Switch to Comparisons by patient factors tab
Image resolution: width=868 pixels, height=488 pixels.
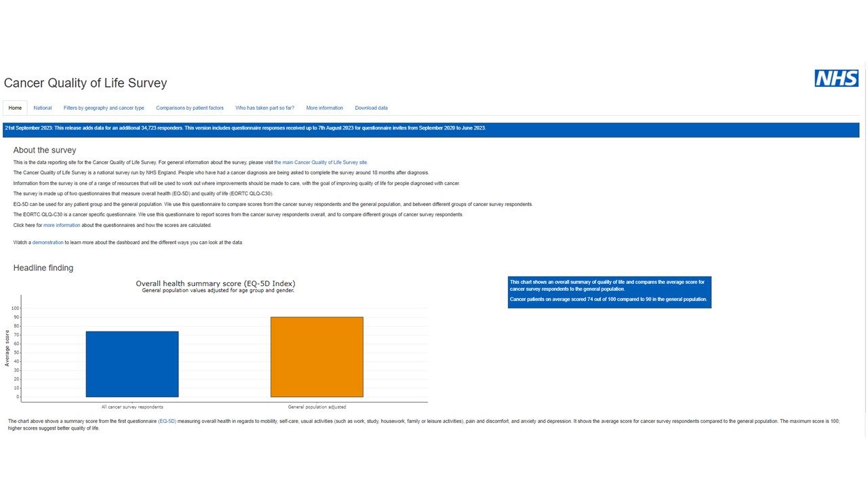point(190,108)
